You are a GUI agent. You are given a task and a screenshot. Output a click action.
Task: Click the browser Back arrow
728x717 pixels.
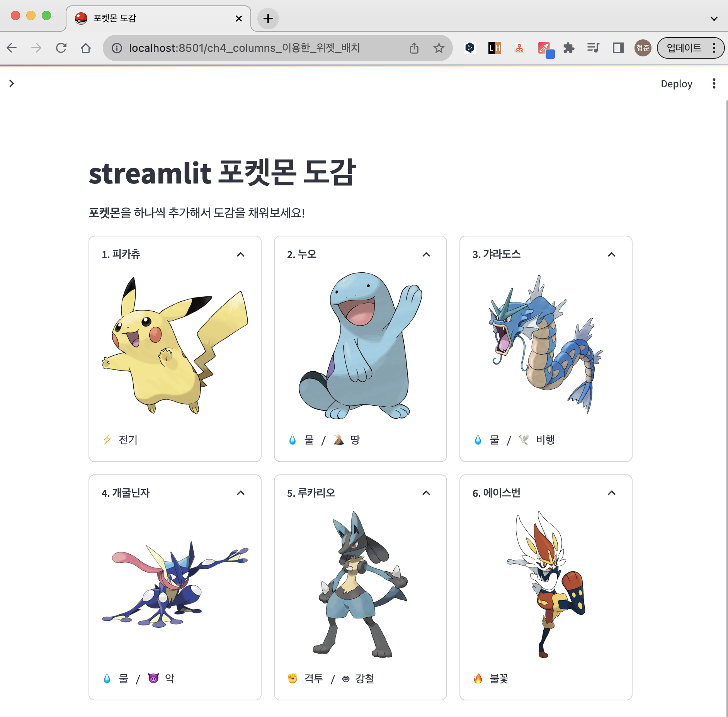[x=12, y=48]
